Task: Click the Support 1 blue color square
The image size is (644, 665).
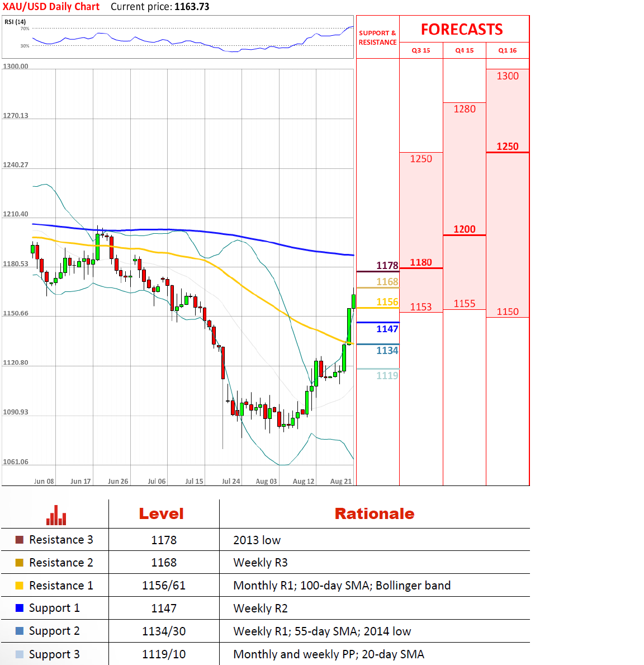Action: 20,608
